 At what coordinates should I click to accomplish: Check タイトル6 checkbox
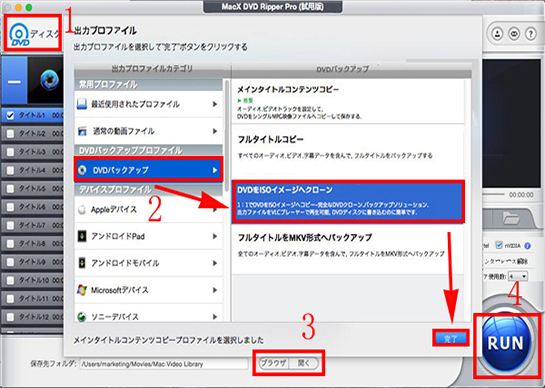coord(10,207)
